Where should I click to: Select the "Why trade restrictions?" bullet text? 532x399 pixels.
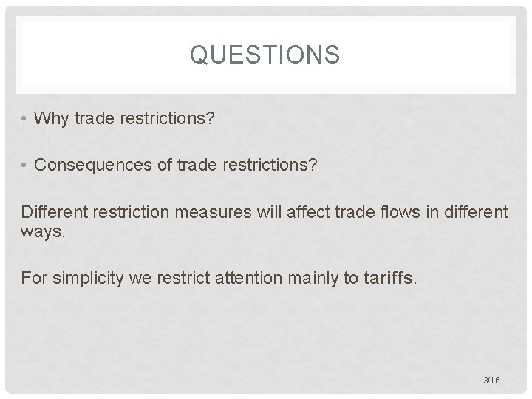(x=124, y=119)
